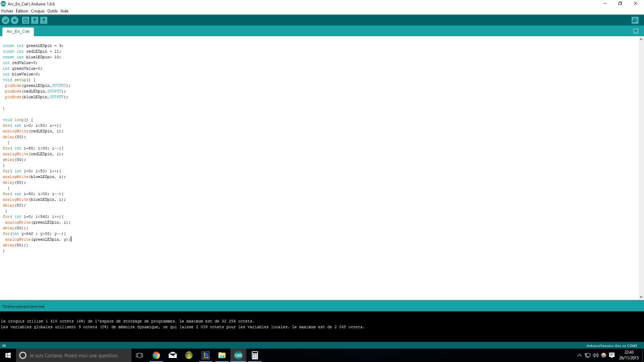
Task: Click line number 36 in status bar
Action: 4,346
